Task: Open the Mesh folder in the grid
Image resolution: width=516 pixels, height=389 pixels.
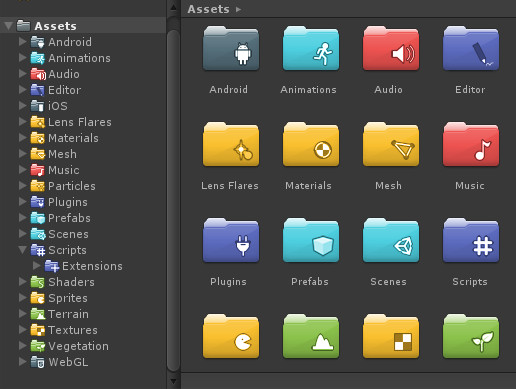Action: pos(391,145)
